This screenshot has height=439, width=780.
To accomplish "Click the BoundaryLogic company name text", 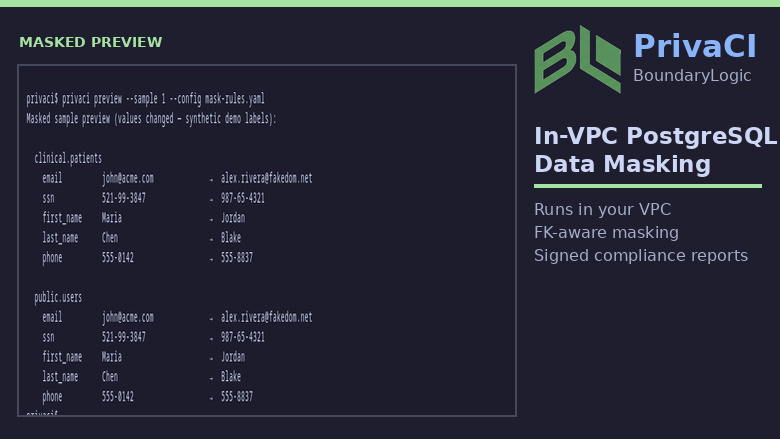I will tap(692, 76).
